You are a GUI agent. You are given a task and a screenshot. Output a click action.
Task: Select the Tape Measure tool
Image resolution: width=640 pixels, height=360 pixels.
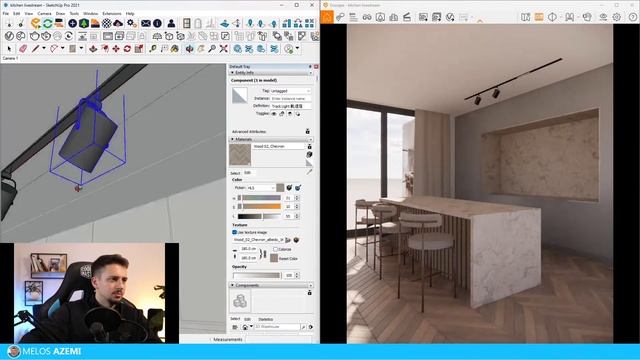pos(153,49)
